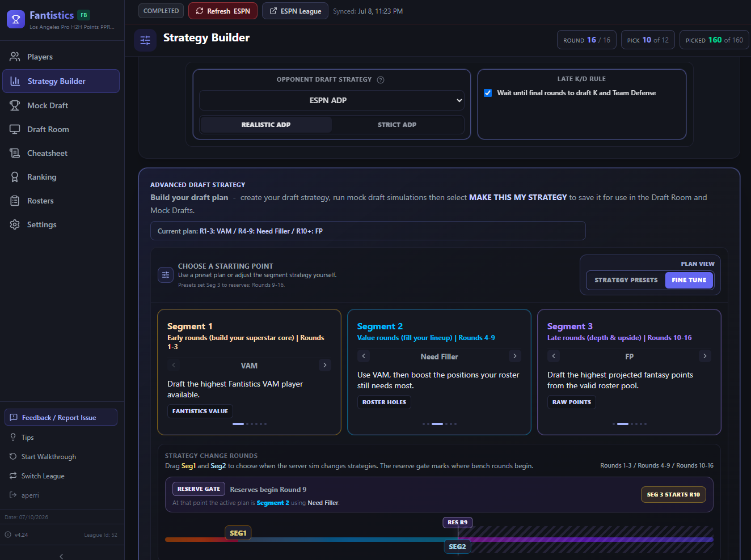Viewport: 751px width, 560px height.
Task: Go to previous strategy in Segment 1
Action: 174,365
